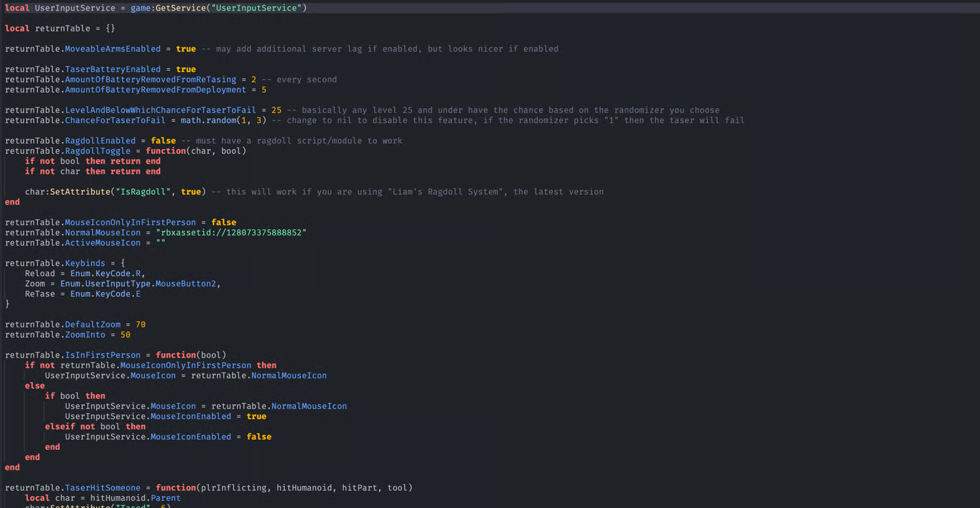Click the "if not char then return end" line

[93, 171]
